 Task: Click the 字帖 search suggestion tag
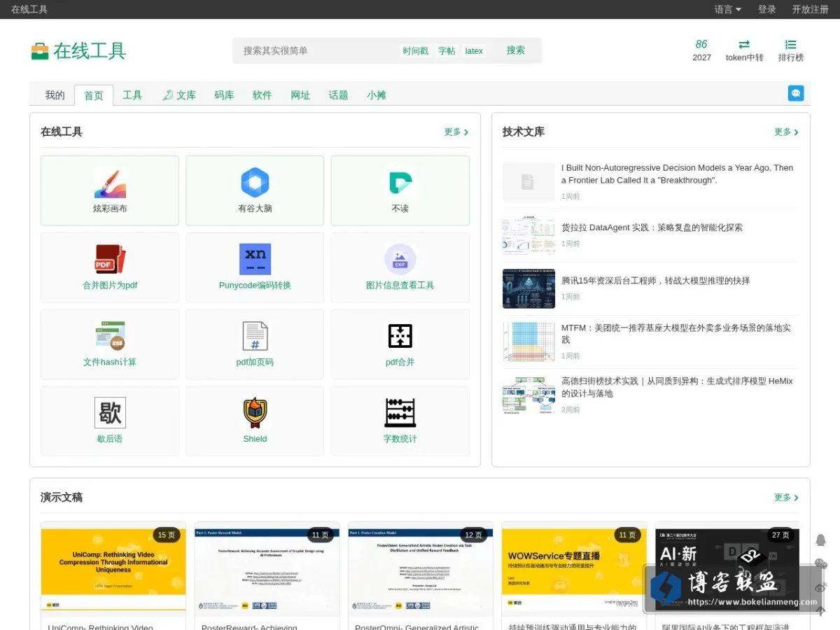(447, 51)
